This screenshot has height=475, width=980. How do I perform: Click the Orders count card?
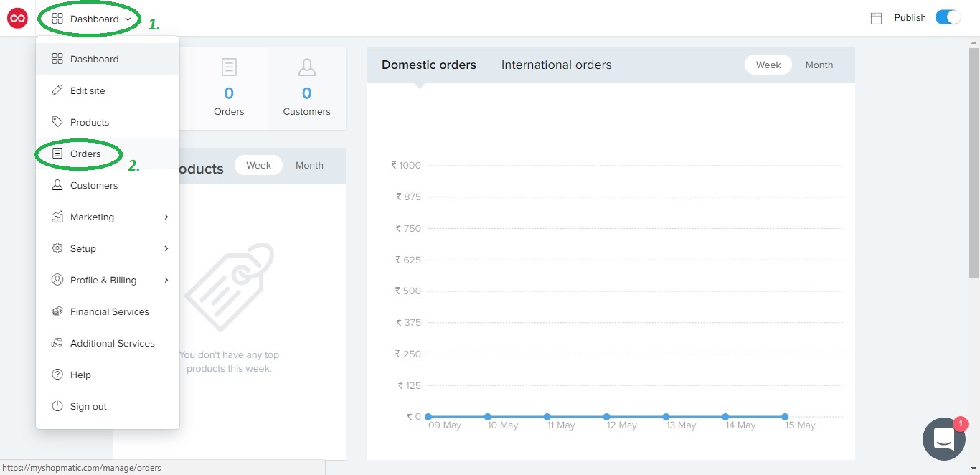click(x=229, y=88)
